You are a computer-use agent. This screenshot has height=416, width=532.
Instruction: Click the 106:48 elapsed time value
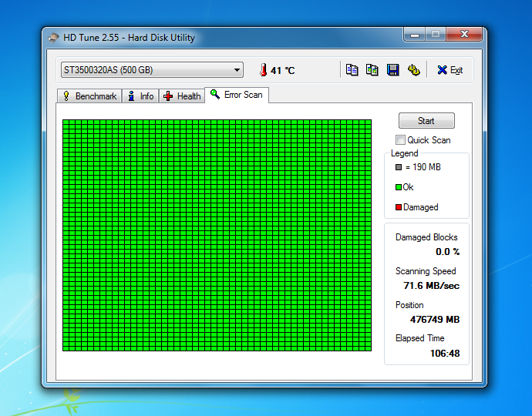click(445, 354)
